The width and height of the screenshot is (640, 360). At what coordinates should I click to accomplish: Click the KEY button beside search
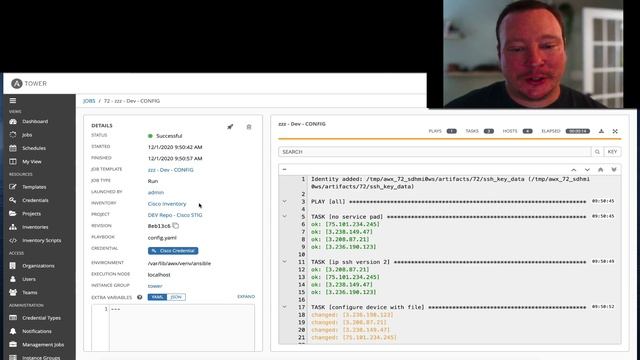coord(612,152)
